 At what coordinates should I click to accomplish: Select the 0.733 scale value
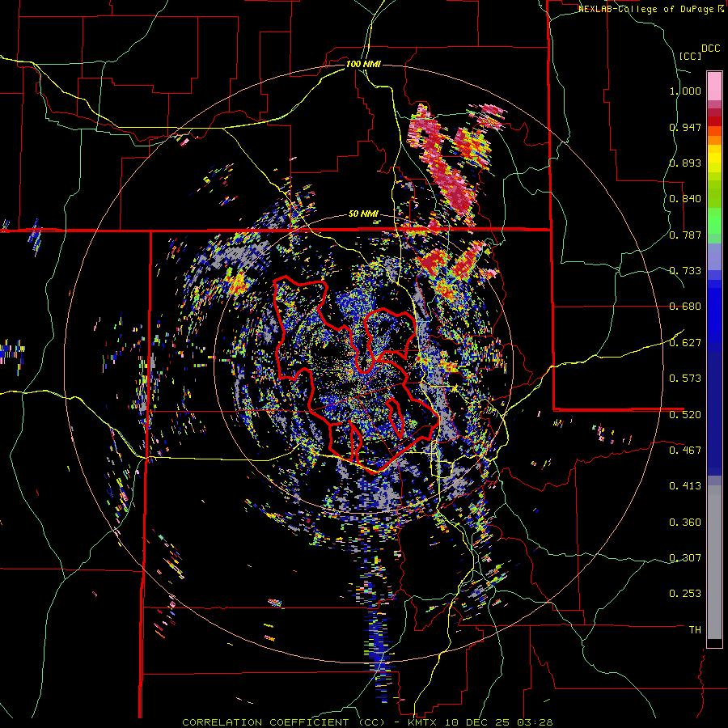click(685, 271)
